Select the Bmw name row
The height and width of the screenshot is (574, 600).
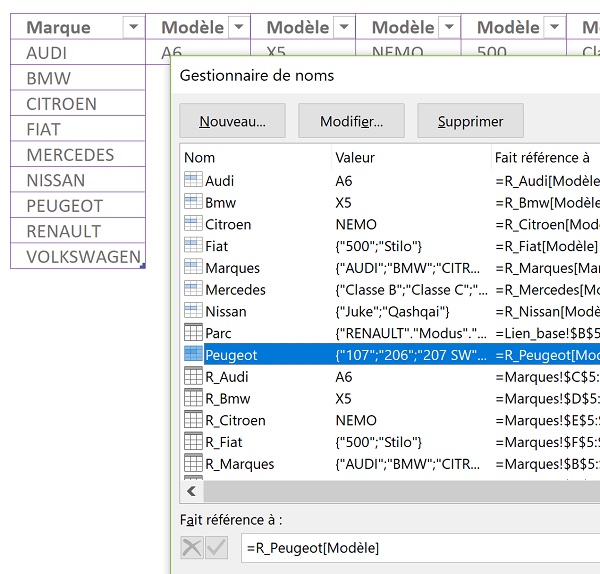click(x=390, y=202)
